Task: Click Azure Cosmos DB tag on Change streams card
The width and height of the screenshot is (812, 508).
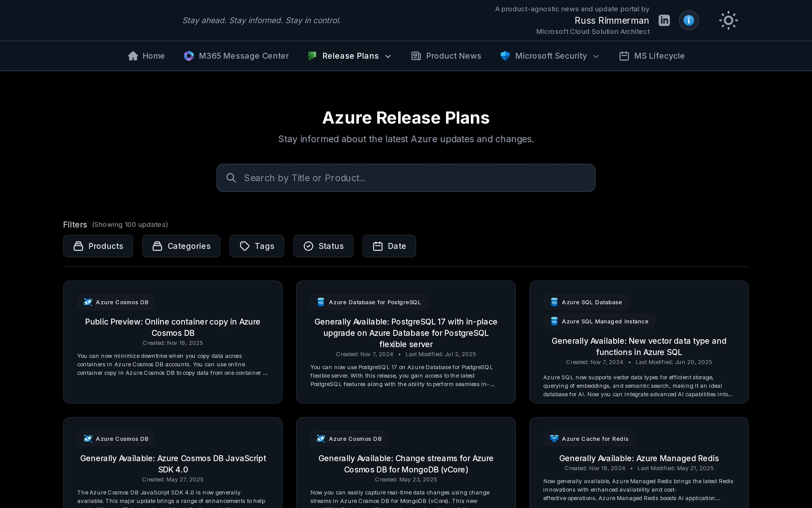Action: [x=348, y=439]
